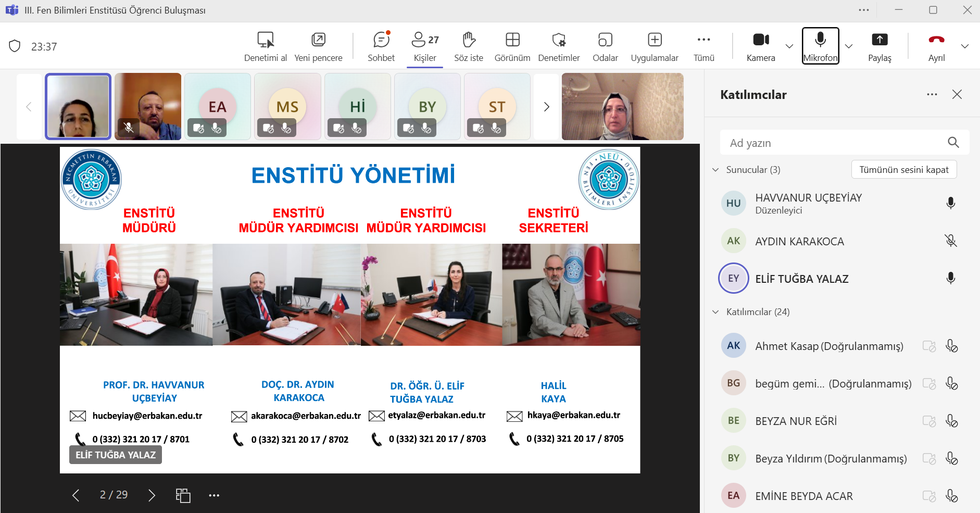The height and width of the screenshot is (513, 980).
Task: Open slide grid view icon
Action: click(183, 495)
